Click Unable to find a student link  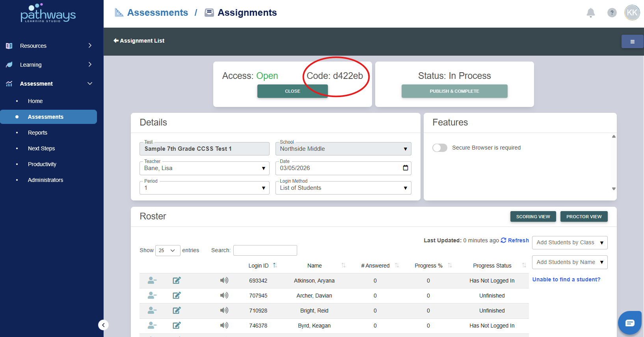[566, 279]
